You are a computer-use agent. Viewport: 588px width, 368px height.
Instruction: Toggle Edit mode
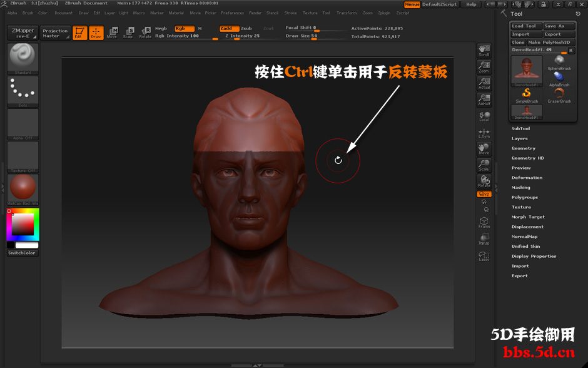coord(79,33)
